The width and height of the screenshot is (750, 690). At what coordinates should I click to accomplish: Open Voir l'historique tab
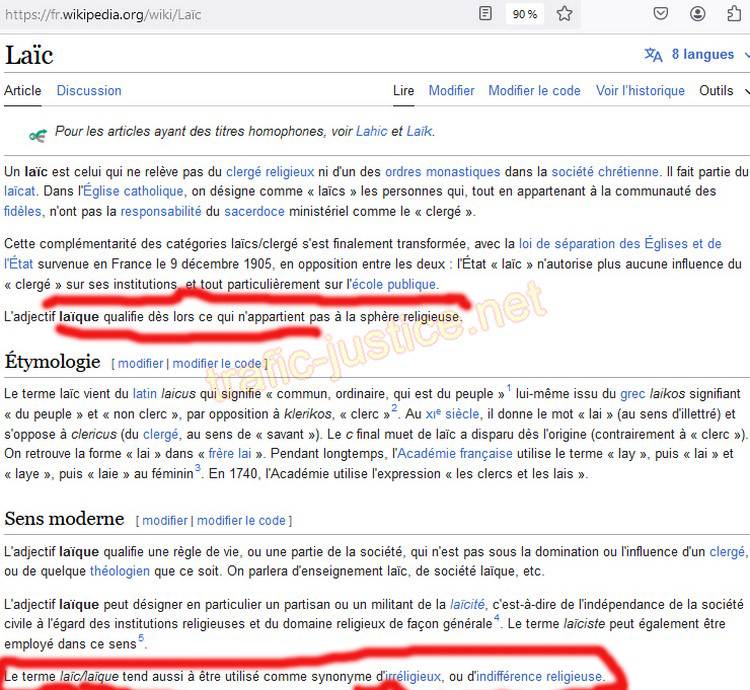(640, 90)
